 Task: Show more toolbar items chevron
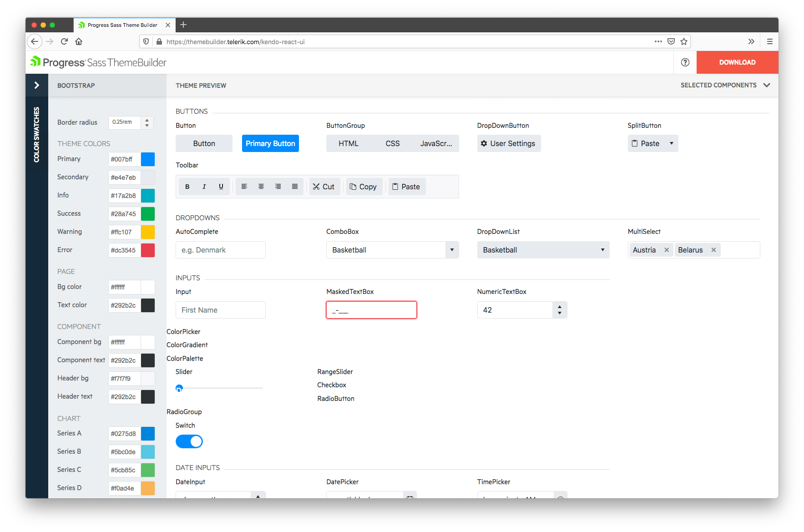(751, 41)
